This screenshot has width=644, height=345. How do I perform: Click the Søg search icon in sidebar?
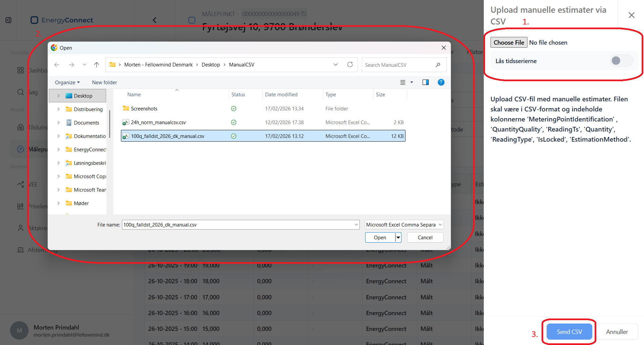(x=20, y=92)
